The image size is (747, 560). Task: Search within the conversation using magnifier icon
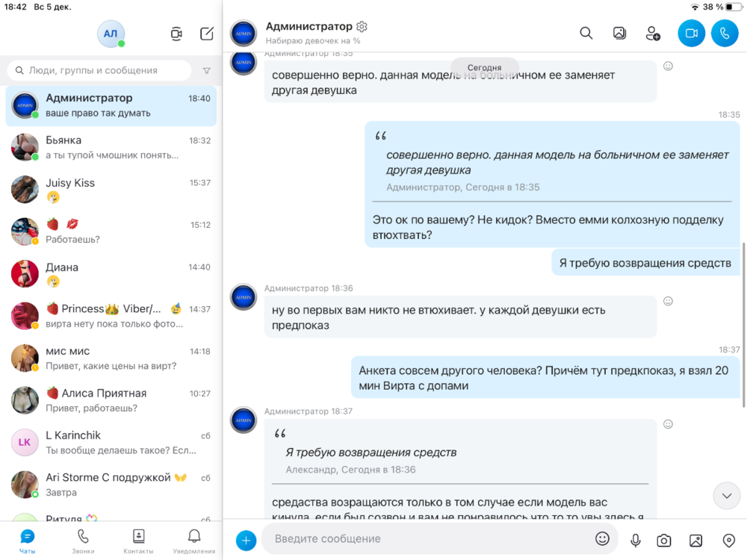(x=586, y=33)
